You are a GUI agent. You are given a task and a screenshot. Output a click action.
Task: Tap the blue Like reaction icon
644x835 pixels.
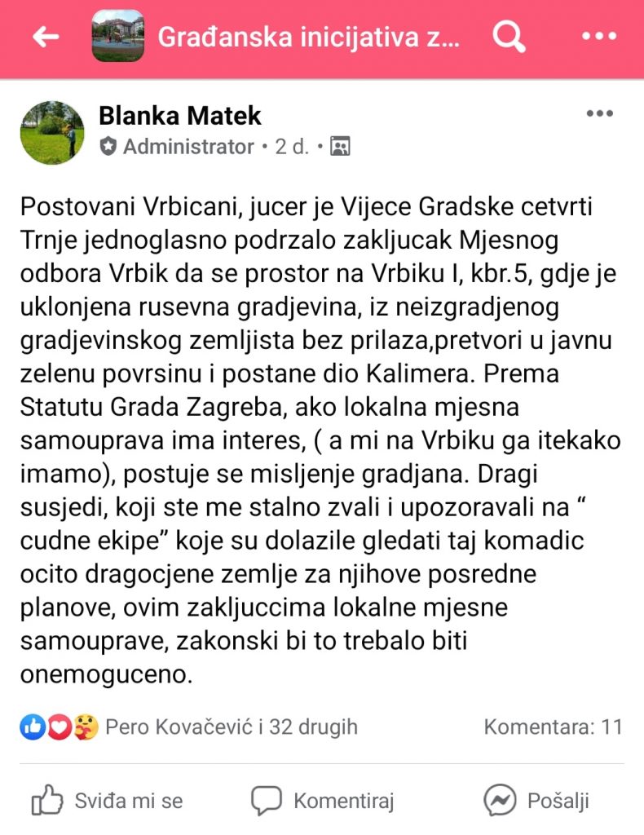(x=33, y=727)
